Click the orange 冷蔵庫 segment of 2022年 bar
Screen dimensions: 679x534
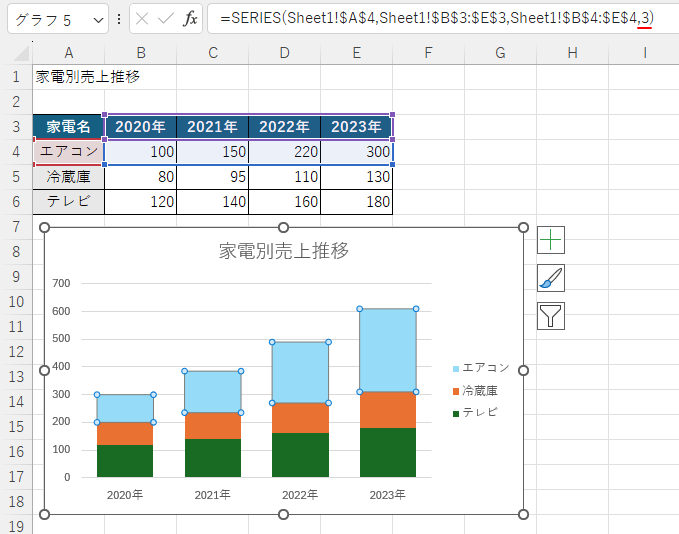300,418
